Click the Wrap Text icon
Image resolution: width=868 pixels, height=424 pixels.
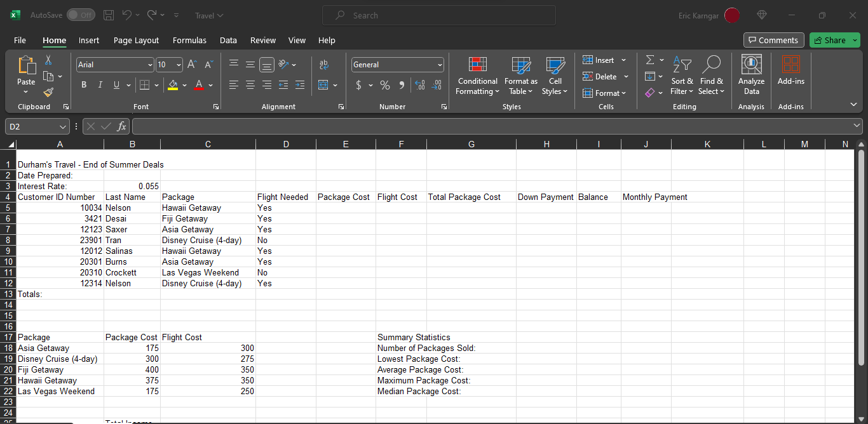[x=324, y=64]
